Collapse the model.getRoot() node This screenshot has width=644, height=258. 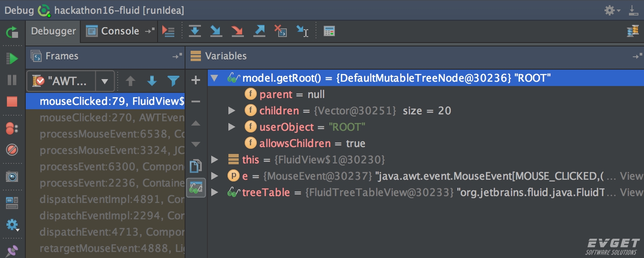pyautogui.click(x=214, y=78)
